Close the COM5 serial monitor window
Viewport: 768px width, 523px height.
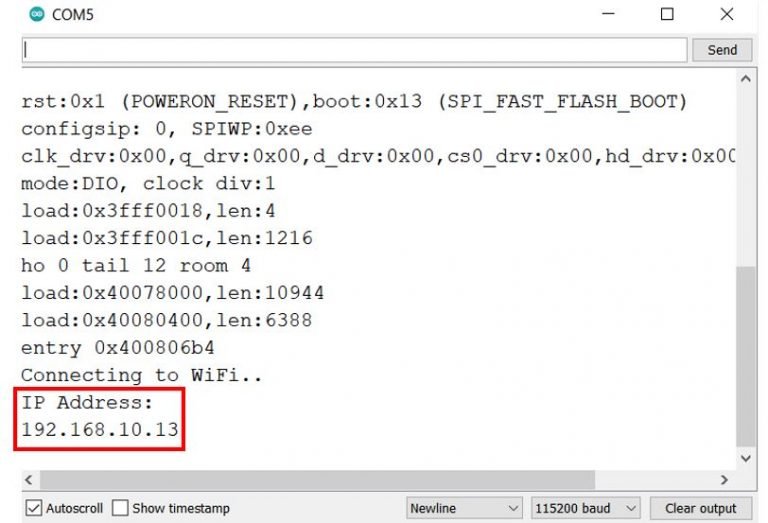[x=727, y=15]
